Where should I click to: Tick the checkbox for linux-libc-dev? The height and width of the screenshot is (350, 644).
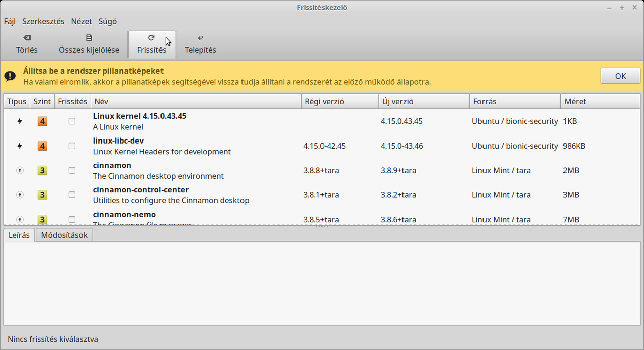(72, 146)
